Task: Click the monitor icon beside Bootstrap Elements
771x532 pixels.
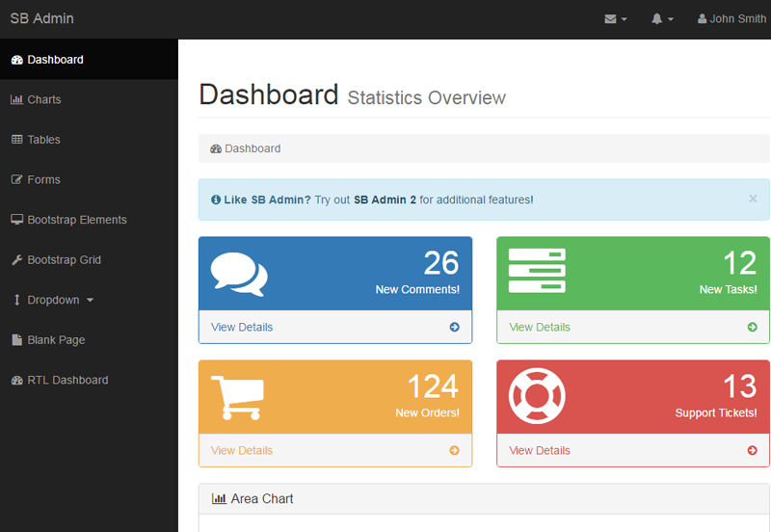Action: pyautogui.click(x=17, y=220)
